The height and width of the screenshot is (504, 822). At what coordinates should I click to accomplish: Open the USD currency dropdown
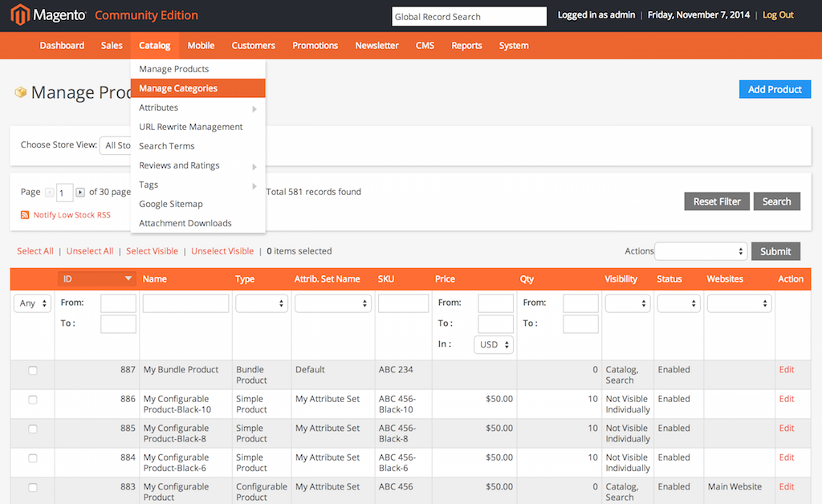click(494, 345)
